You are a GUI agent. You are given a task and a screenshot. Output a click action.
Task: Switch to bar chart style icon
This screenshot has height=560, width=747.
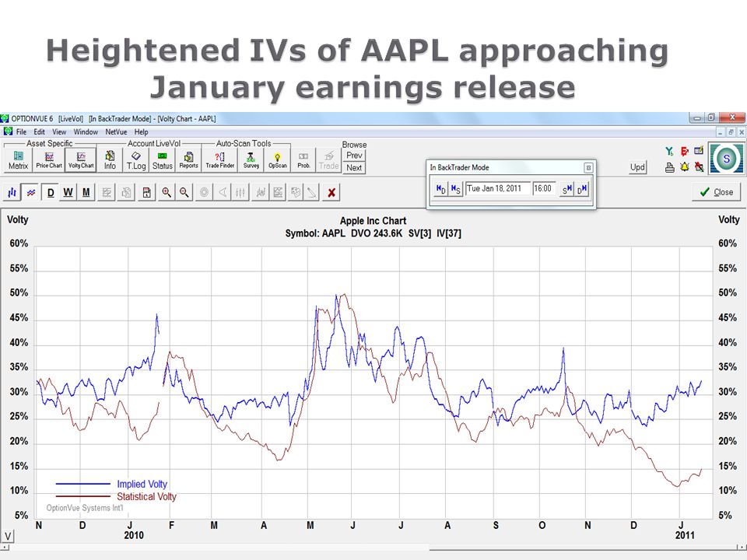(12, 192)
